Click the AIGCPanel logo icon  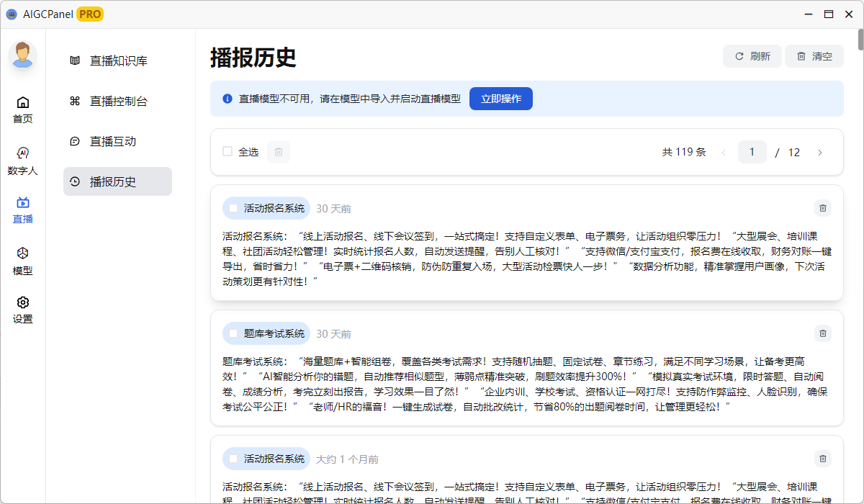point(11,13)
